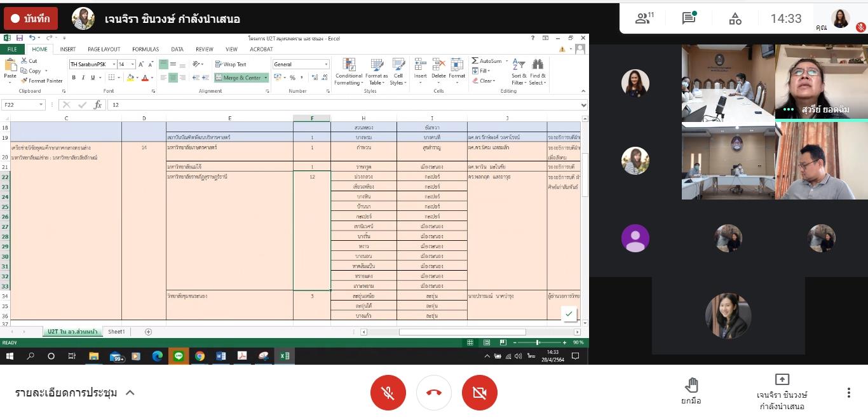Screen dimensions: 868x420
Task: Hang up with the red phone button
Action: click(434, 393)
